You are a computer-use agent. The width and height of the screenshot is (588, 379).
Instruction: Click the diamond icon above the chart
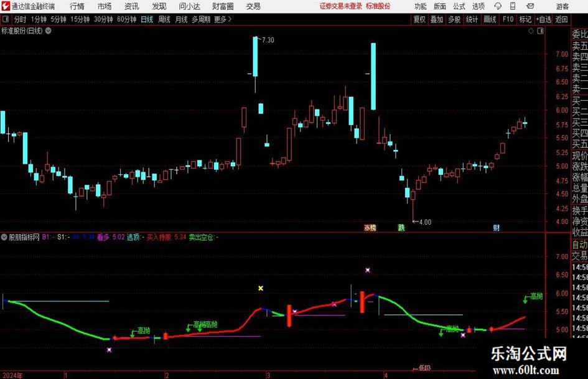(531, 31)
